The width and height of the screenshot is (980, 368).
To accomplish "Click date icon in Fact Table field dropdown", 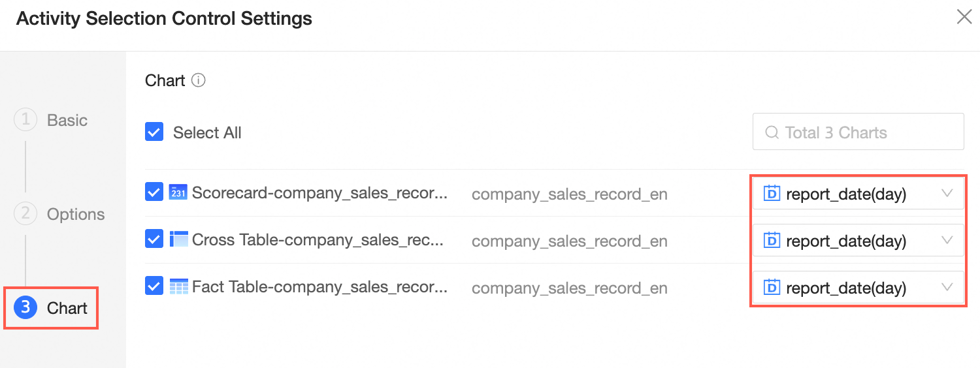I will click(x=772, y=288).
